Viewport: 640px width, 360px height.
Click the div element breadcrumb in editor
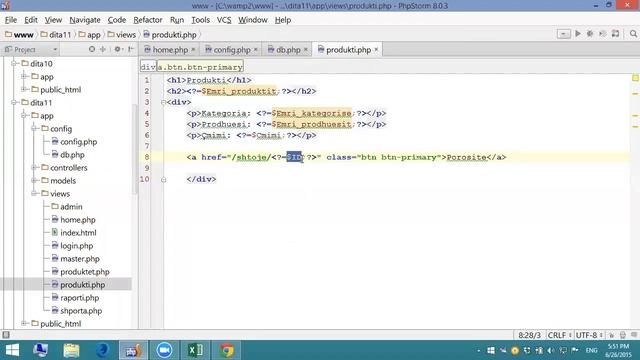[x=148, y=67]
